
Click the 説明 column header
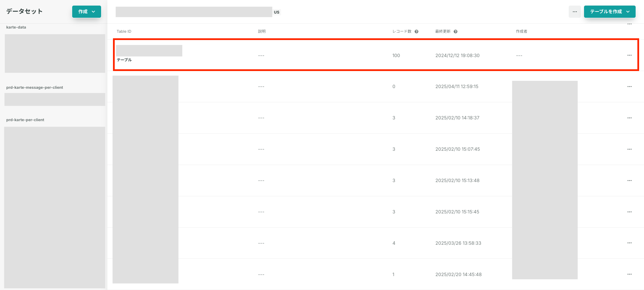pyautogui.click(x=262, y=31)
